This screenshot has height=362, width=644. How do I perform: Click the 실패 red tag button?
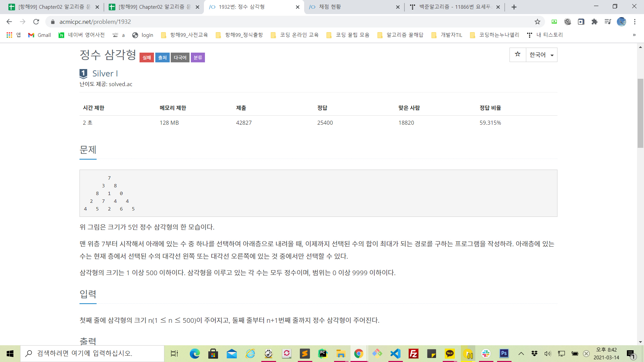click(x=147, y=58)
